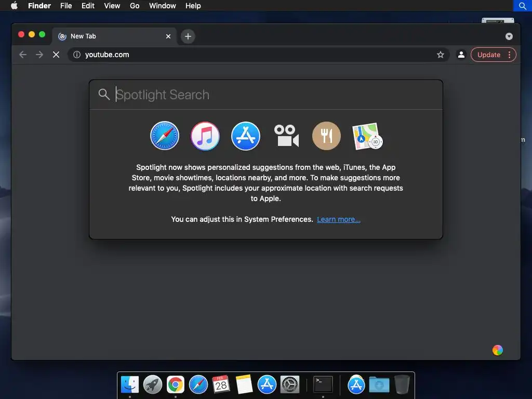Select the App Store icon in Spotlight panel
This screenshot has height=399, width=532.
coord(246,136)
